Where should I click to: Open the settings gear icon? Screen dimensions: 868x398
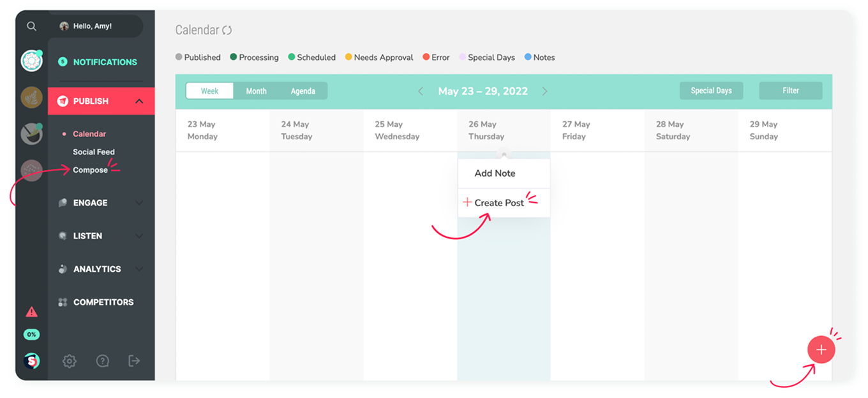[69, 361]
